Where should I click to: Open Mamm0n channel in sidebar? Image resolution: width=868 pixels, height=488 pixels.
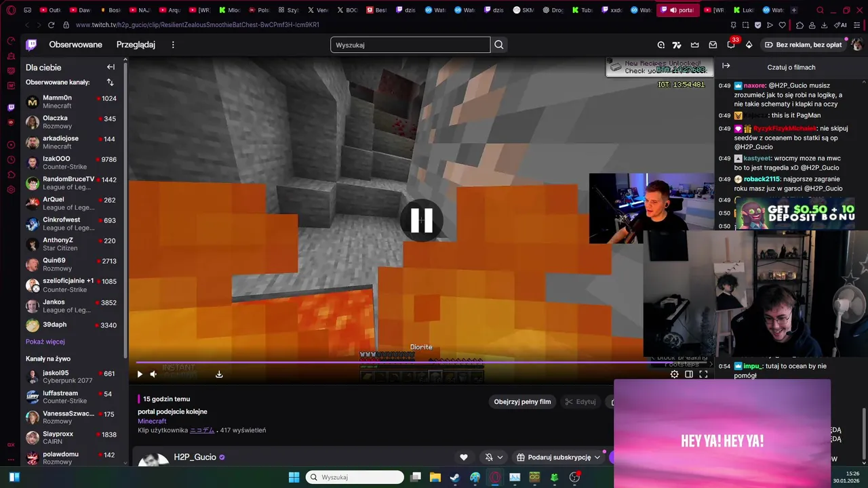71,102
